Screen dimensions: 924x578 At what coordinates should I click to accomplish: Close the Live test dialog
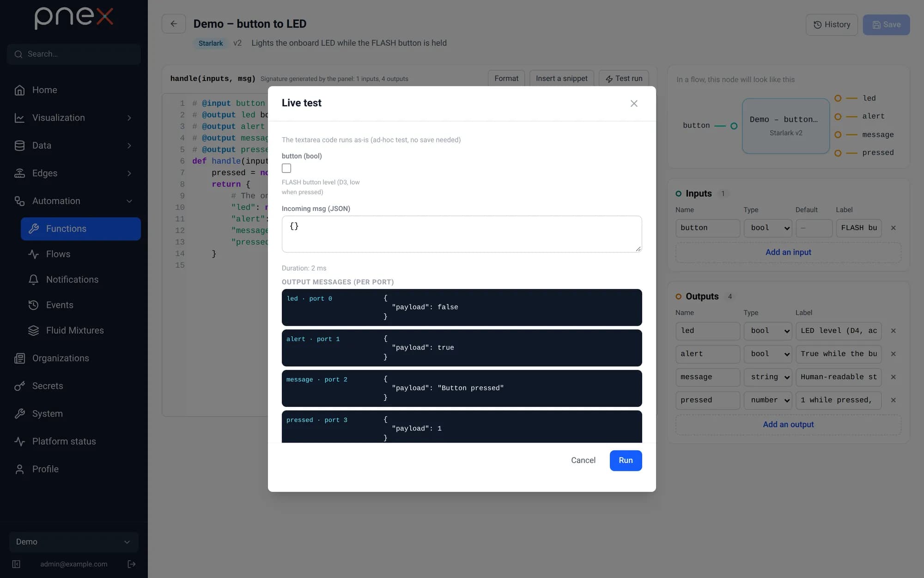click(634, 104)
